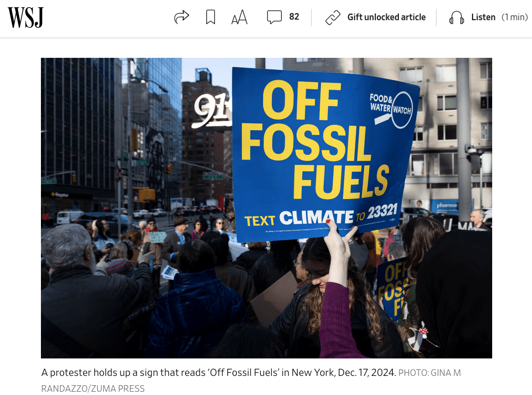532x395 pixels.
Task: Open comments via the speech bubble icon
Action: point(274,17)
